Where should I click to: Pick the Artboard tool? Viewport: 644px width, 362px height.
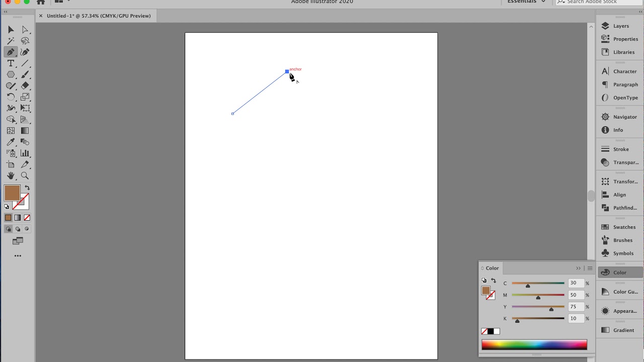[11, 164]
